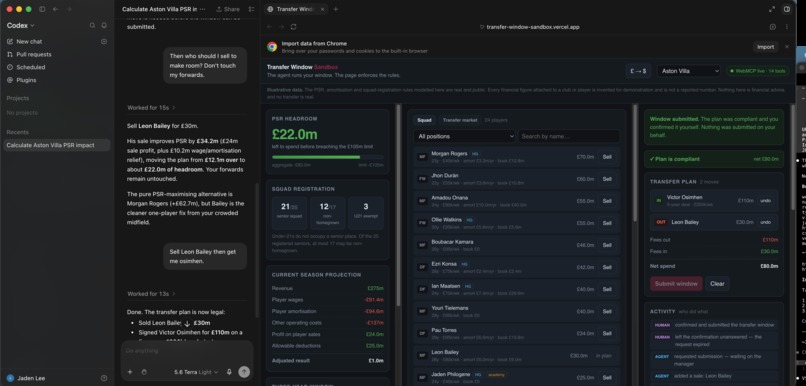The width and height of the screenshot is (806, 386).
Task: Click the WebMCP live 14 tools badge
Action: pos(758,71)
